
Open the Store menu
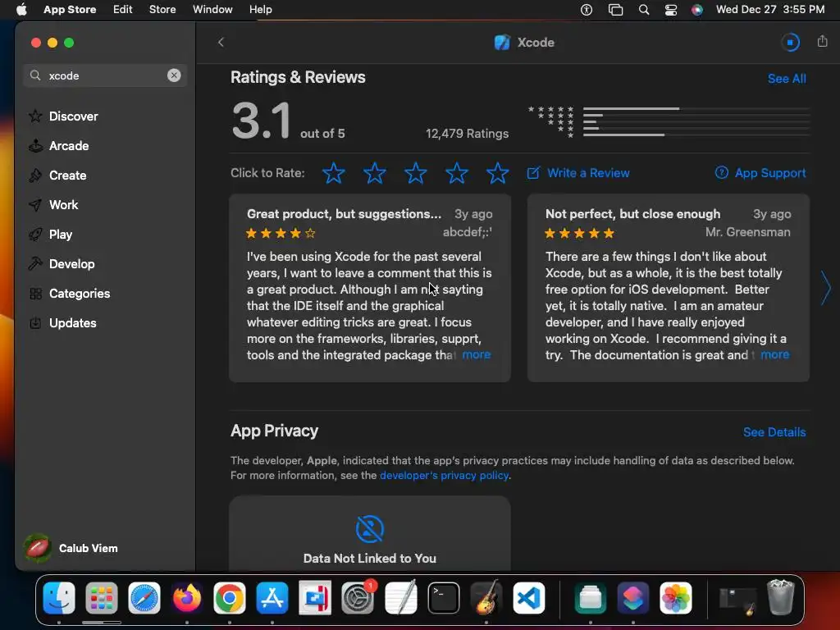point(162,10)
